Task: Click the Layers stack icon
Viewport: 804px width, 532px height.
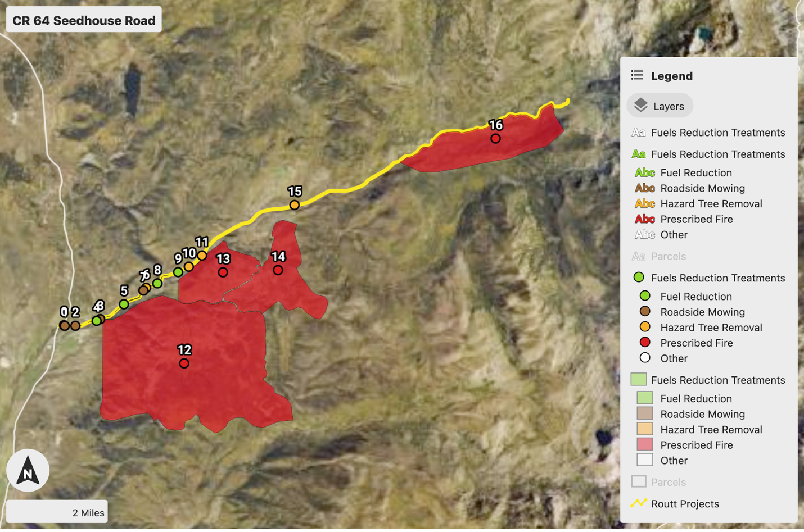Action: click(641, 105)
